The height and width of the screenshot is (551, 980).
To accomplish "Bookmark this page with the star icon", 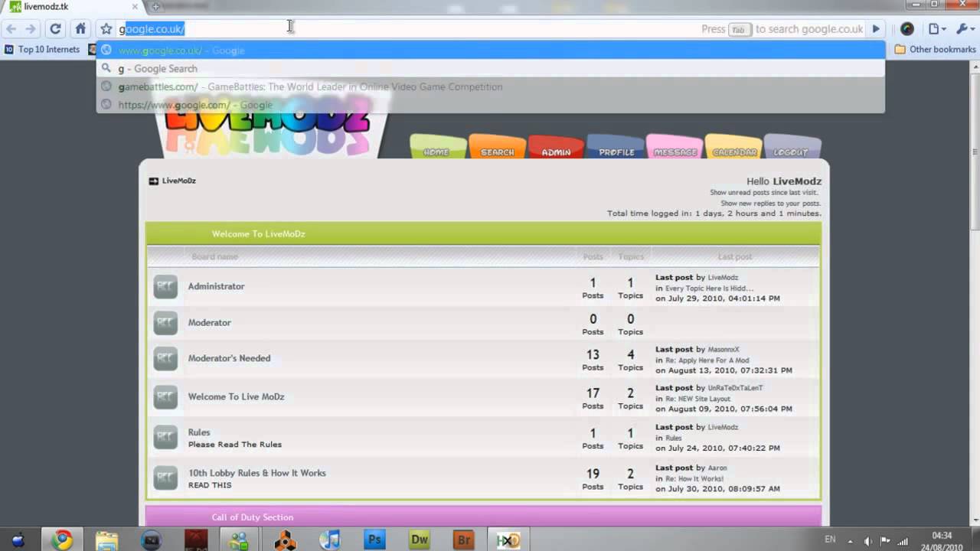I will pos(106,29).
